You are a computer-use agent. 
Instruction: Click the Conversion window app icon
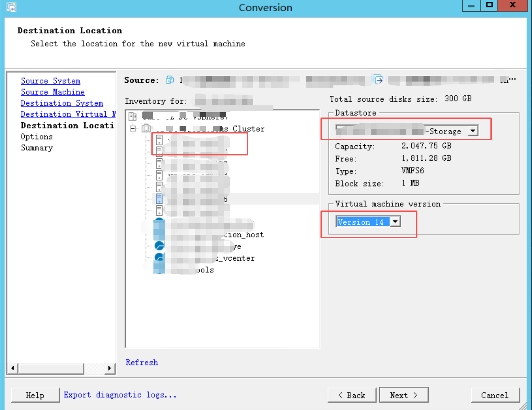11,7
